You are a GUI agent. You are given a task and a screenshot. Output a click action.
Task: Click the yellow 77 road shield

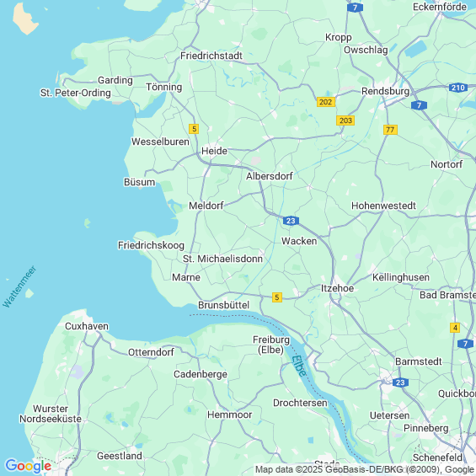[390, 130]
